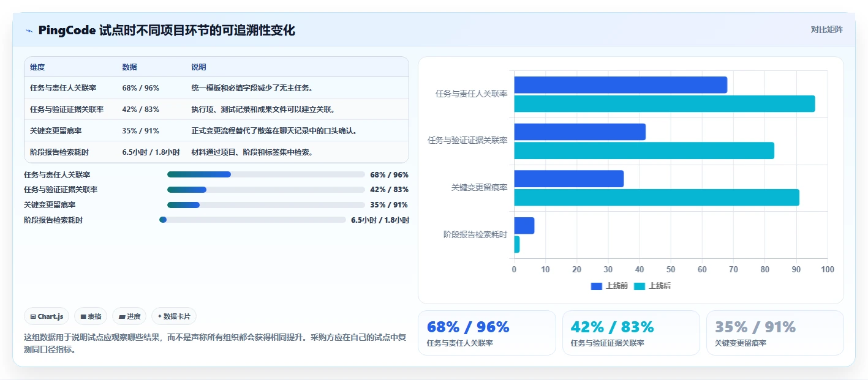Click the 任务与责任人关联率 chart axis label
Viewport: 868px width, 380px height.
471,94
